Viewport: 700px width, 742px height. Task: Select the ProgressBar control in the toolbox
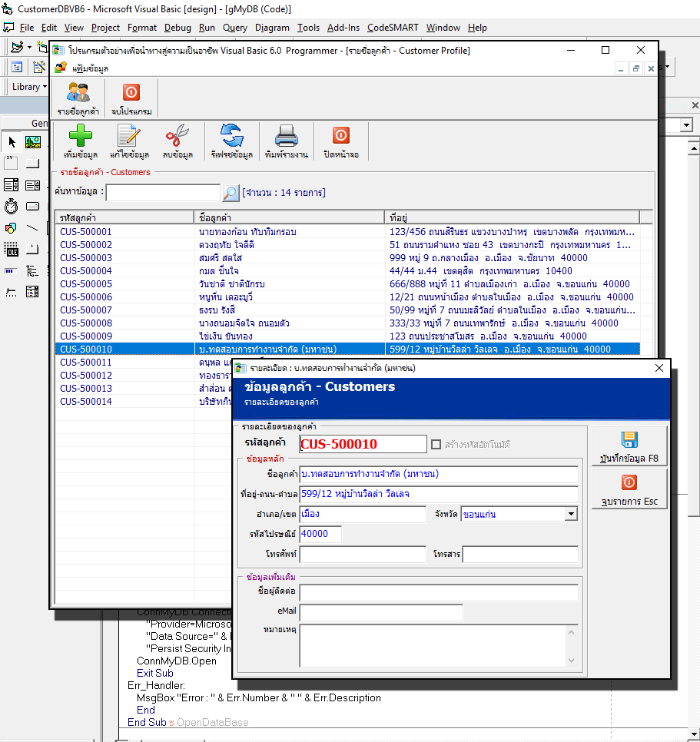11,270
